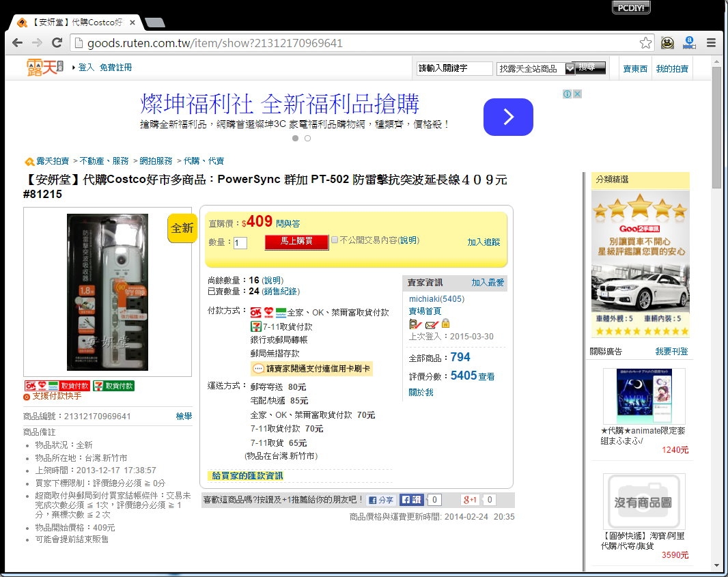Open the blue user extension icon
The width and height of the screenshot is (728, 577).
click(x=690, y=43)
